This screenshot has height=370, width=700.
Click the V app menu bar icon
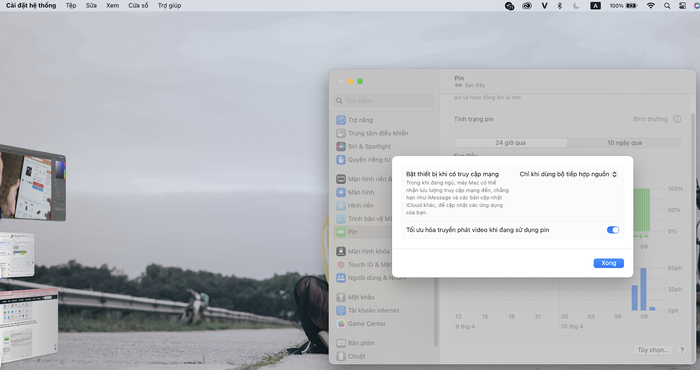pyautogui.click(x=544, y=6)
